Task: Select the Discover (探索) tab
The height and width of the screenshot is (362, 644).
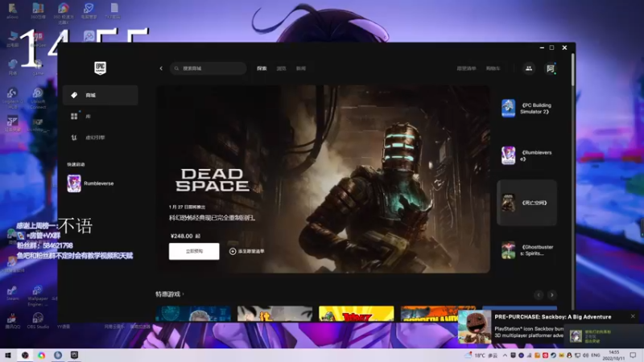Action: coord(262,68)
